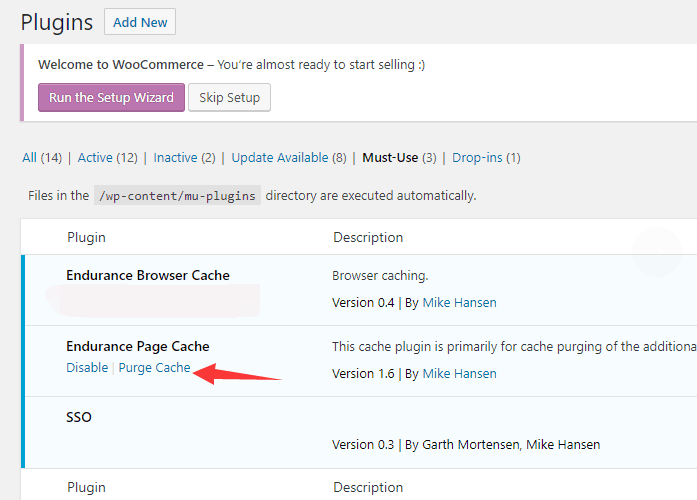Select the SSO plugin row title
The image size is (697, 500).
pos(79,417)
